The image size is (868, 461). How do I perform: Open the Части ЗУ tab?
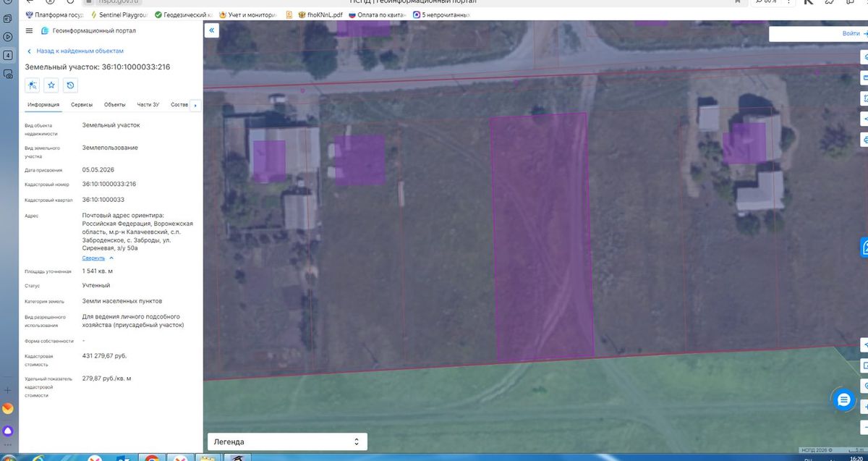pos(148,105)
